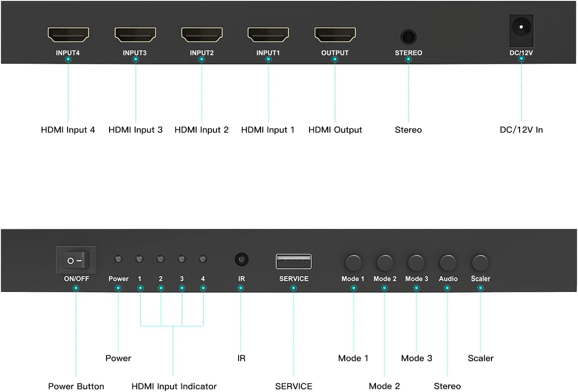578x392 pixels.
Task: Click the OUTPUT HDMI port
Action: pos(335,35)
